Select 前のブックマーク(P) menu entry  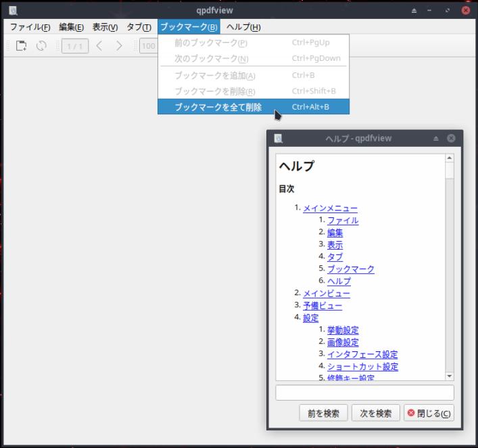(x=254, y=43)
